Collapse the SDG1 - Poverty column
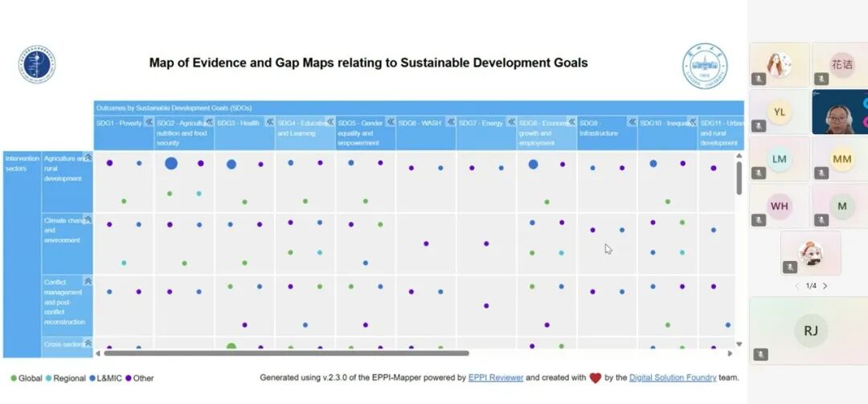 point(148,122)
